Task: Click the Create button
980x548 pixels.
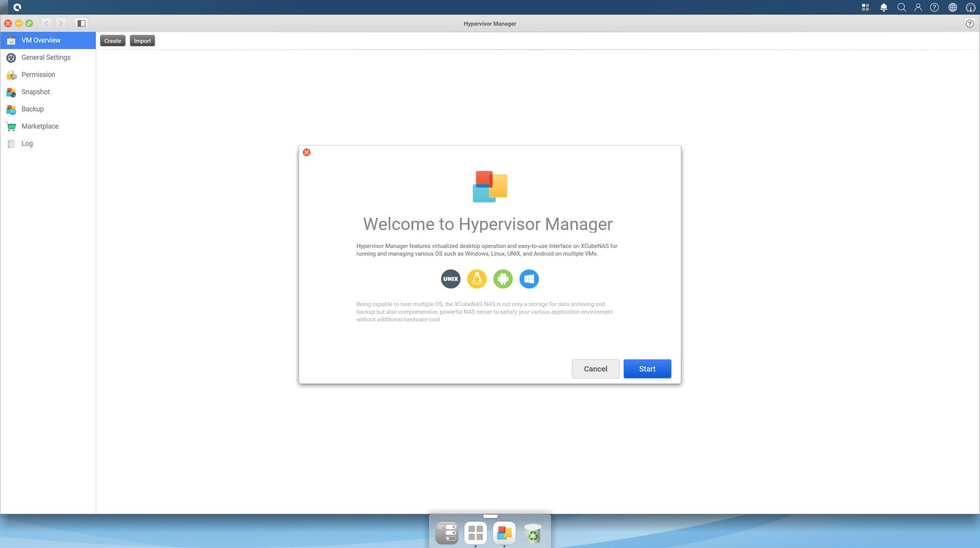Action: pyautogui.click(x=113, y=41)
